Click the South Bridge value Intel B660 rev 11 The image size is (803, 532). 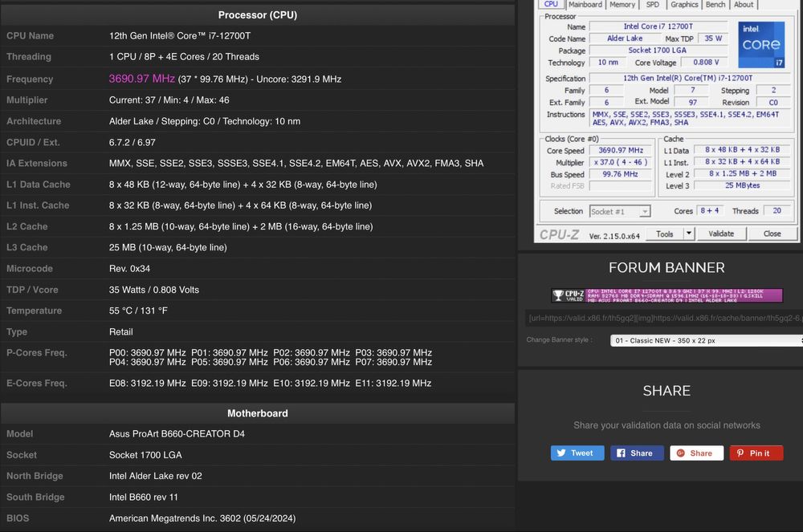(x=144, y=497)
